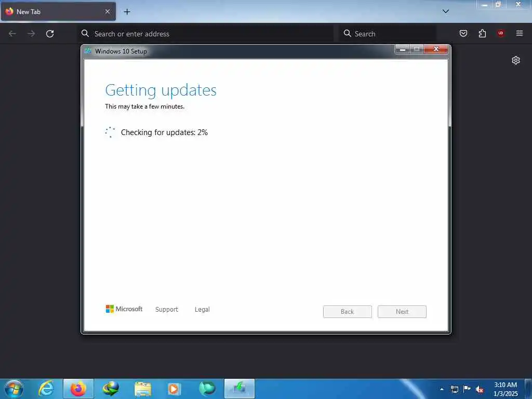Open the Legal link in Setup
This screenshot has height=399, width=532.
pyautogui.click(x=202, y=310)
